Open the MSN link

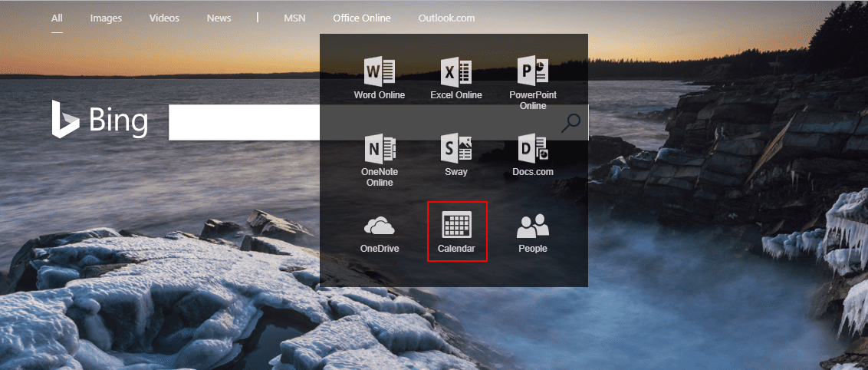[294, 18]
